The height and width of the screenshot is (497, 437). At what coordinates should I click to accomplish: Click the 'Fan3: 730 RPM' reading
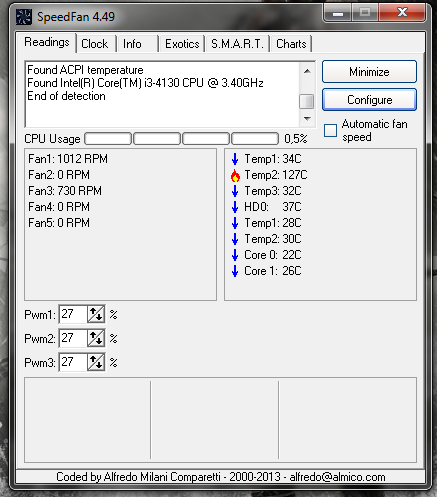[x=65, y=191]
